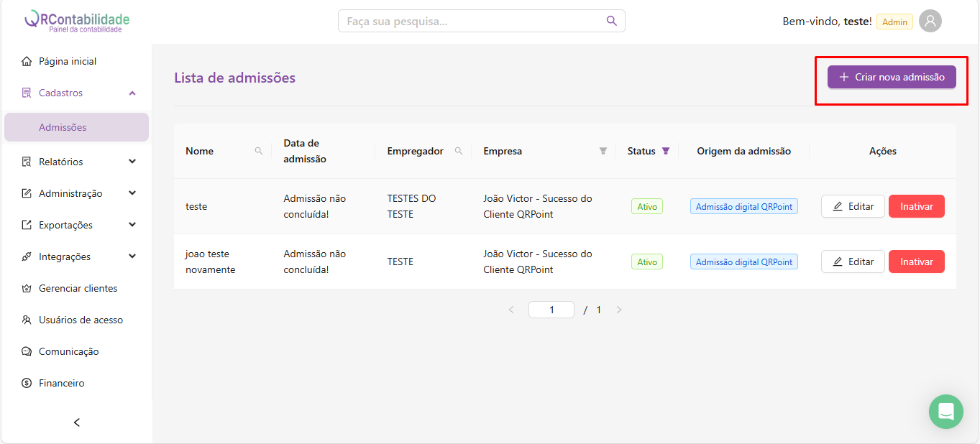
Task: Click the Criar nova admissão button
Action: (892, 77)
